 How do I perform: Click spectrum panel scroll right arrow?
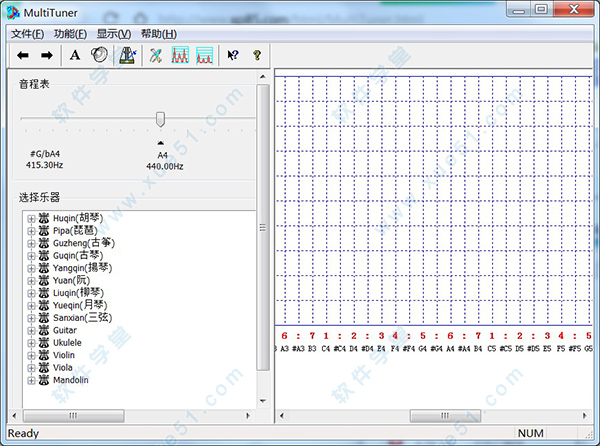(x=584, y=415)
